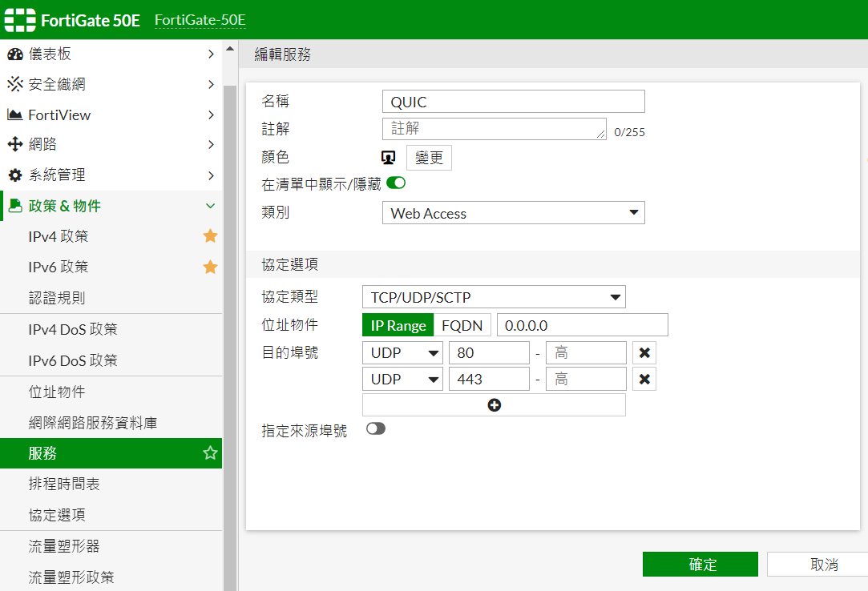Delete the UDP 443 port row
This screenshot has width=868, height=591.
point(644,379)
